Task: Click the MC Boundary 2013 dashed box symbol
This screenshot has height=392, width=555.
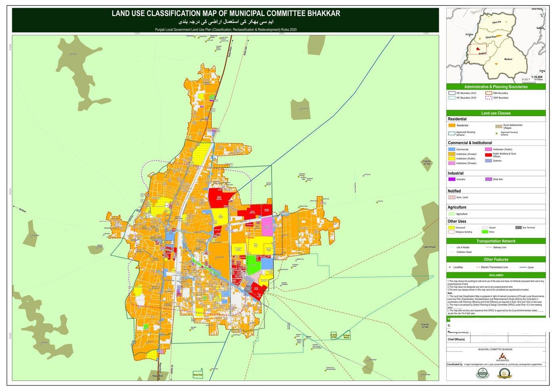Action: pos(451,93)
